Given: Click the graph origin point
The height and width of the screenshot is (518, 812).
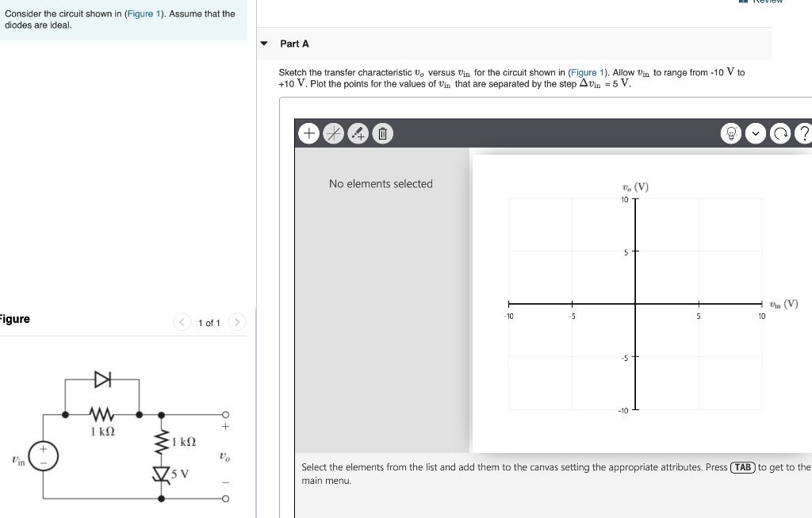Looking at the screenshot, I should 635,304.
